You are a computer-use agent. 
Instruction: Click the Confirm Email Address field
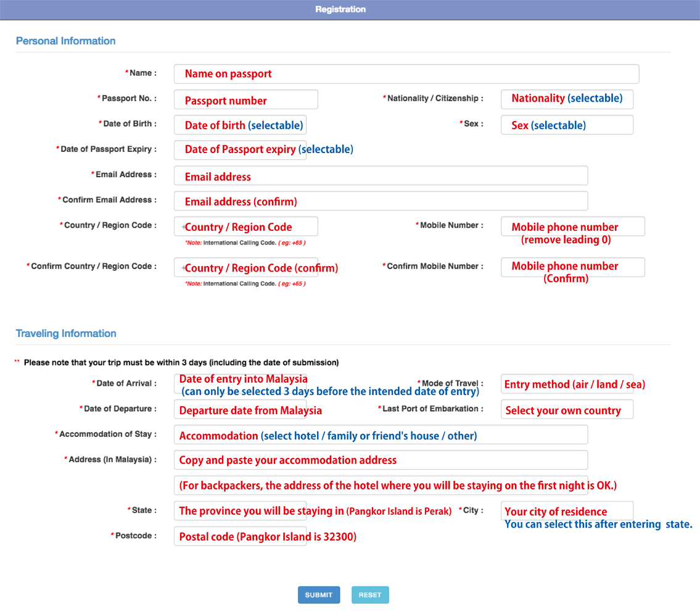click(x=381, y=201)
